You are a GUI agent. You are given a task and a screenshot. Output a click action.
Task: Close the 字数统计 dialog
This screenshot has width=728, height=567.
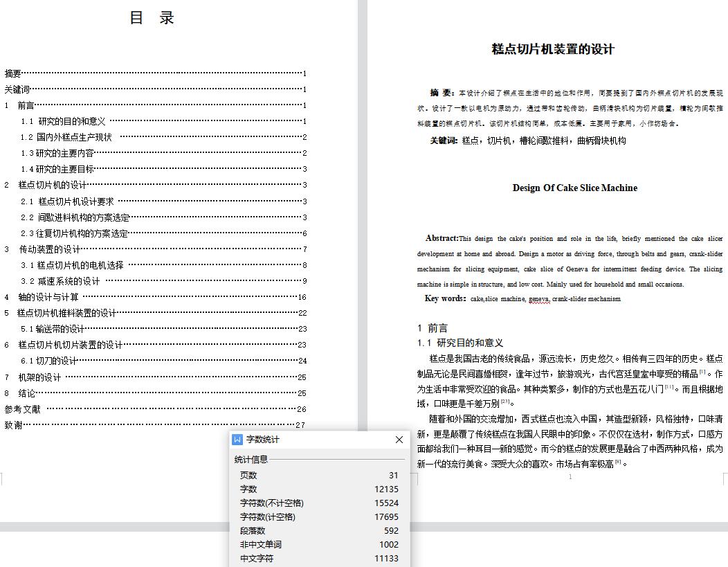coord(399,440)
